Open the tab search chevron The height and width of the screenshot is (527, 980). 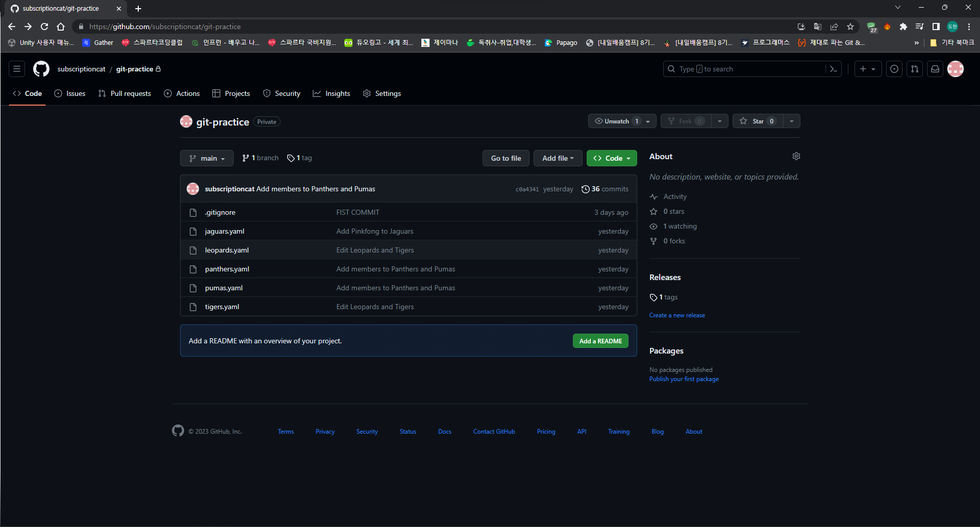pos(898,7)
